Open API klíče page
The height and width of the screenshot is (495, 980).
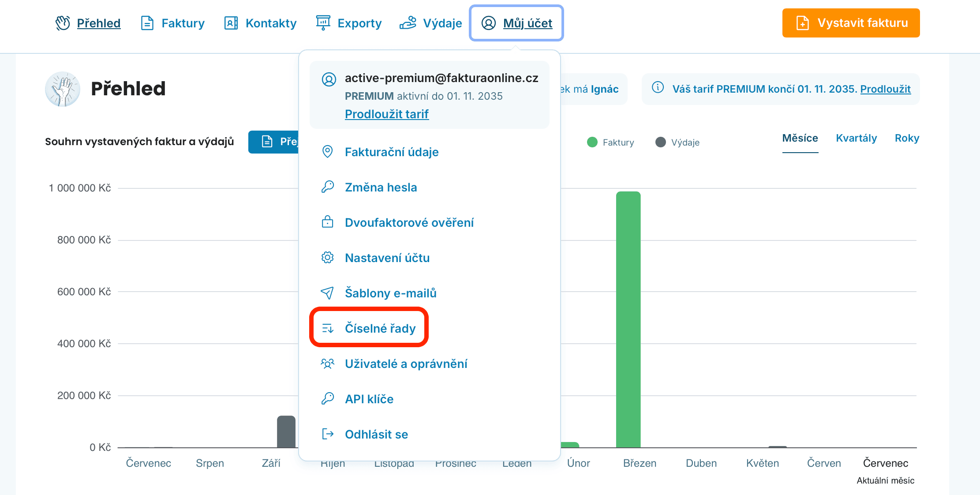click(369, 399)
